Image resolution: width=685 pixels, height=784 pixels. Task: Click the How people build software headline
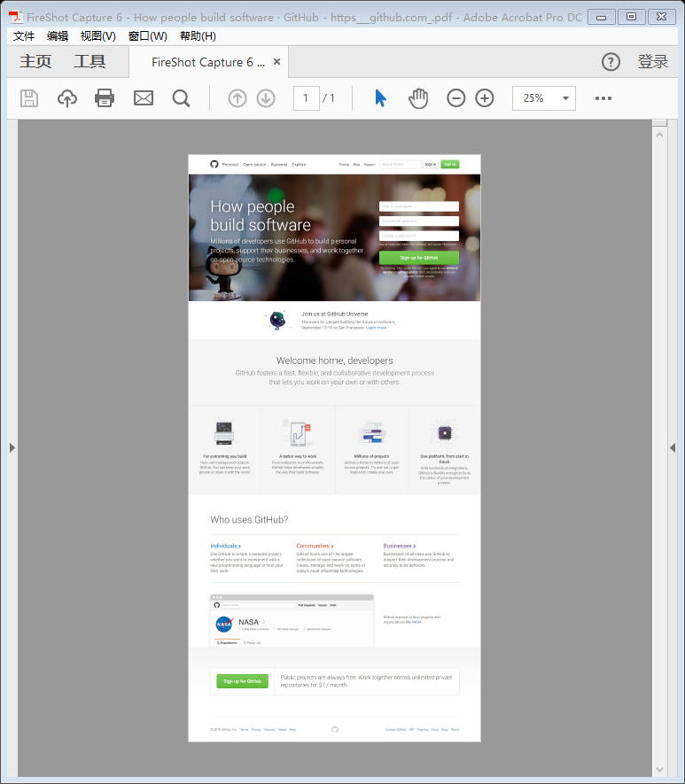[x=261, y=215]
